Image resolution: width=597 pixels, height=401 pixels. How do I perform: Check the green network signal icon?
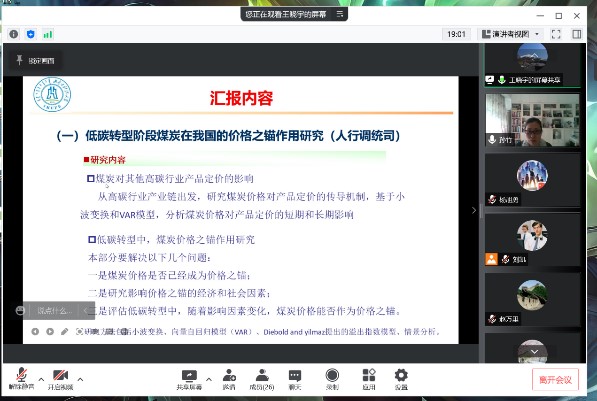tap(48, 34)
